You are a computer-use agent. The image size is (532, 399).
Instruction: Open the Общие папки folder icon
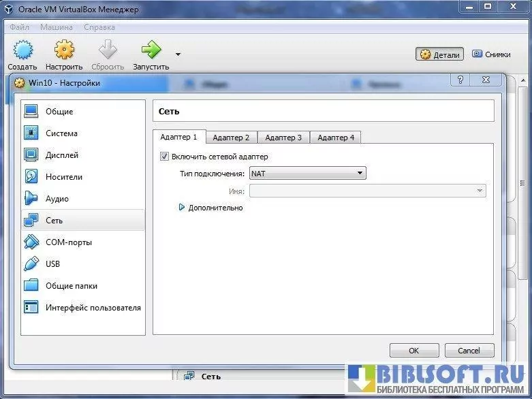(32, 286)
